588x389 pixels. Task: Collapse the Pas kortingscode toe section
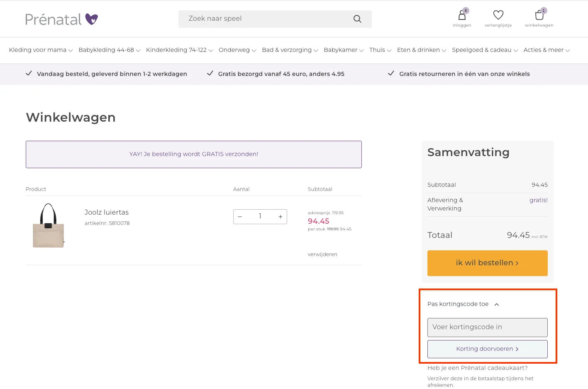point(463,304)
